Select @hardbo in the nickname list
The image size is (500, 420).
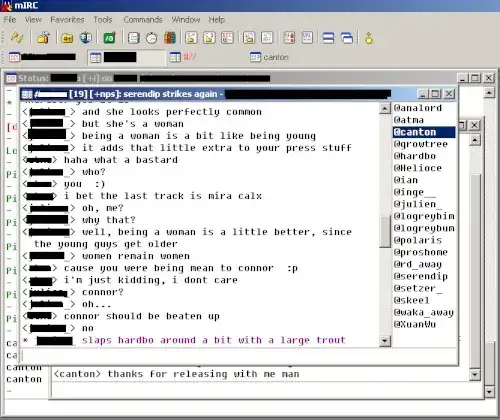(x=415, y=156)
